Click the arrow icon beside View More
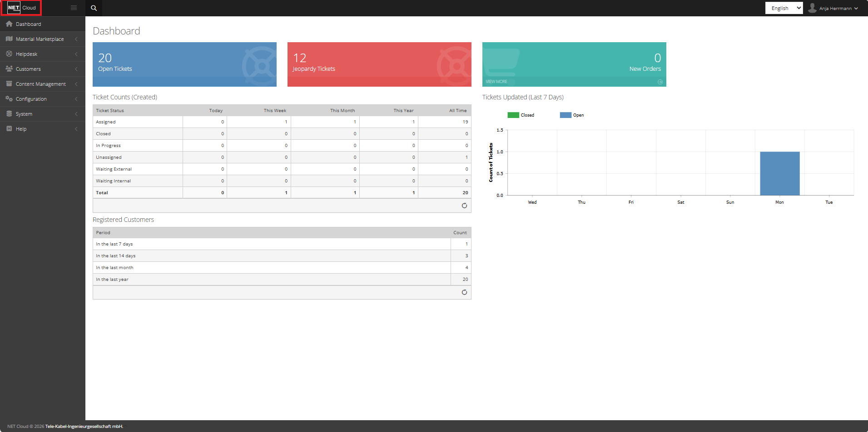Screen dimensions: 868x432 click(x=660, y=82)
